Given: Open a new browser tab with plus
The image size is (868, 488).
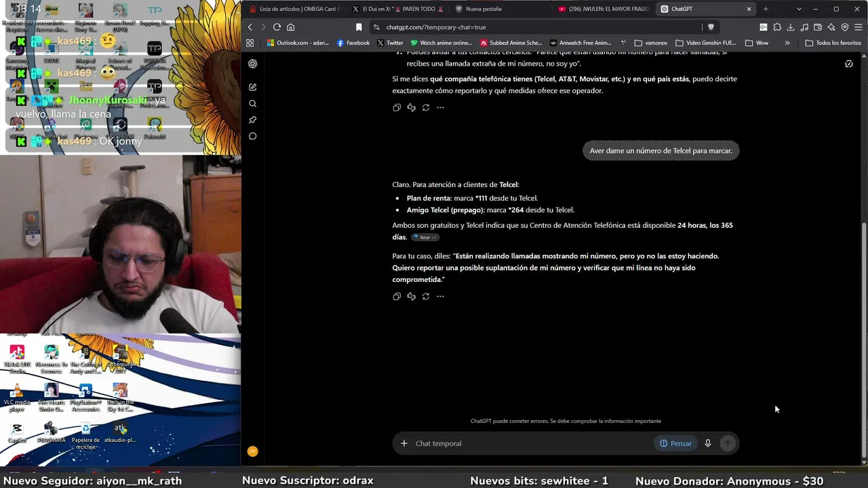Looking at the screenshot, I should click(766, 9).
